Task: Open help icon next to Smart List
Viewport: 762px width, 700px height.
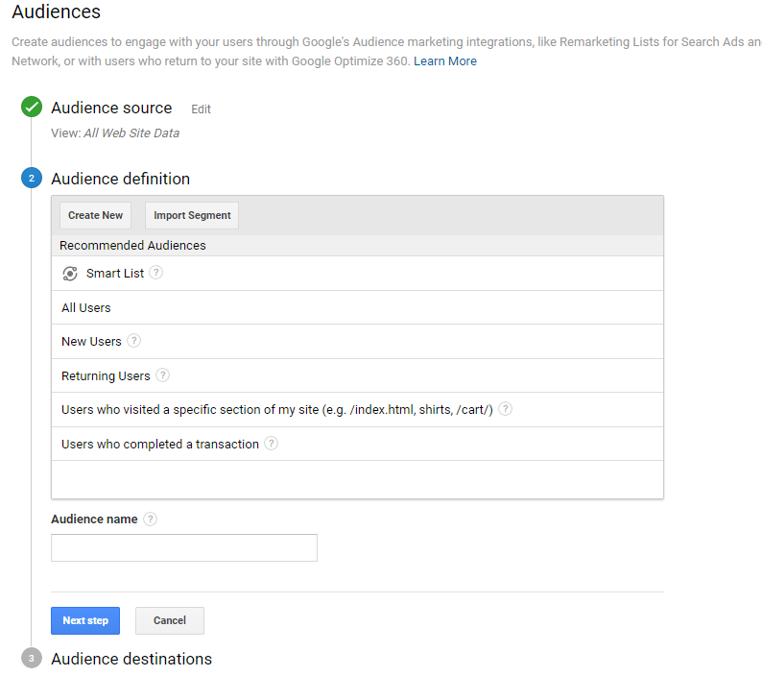Action: point(155,273)
